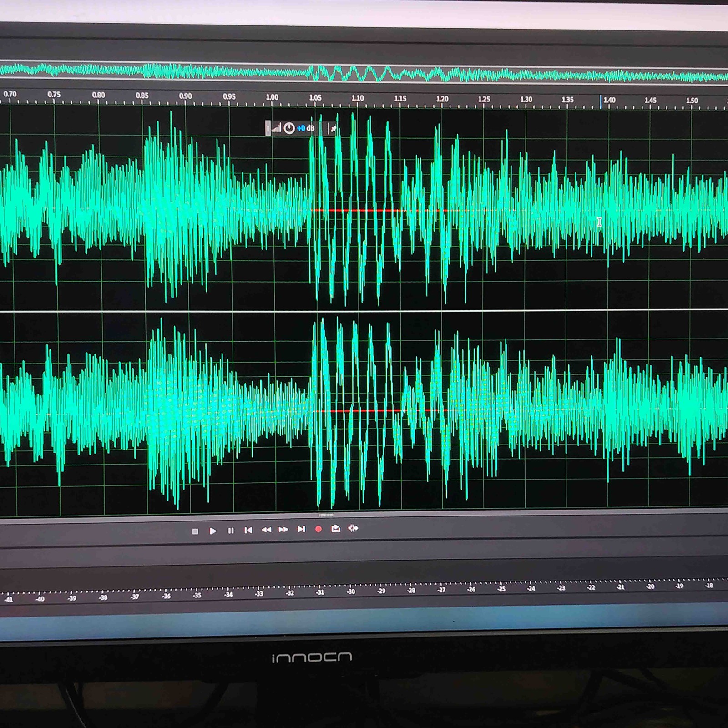728x728 pixels.
Task: Click the panel divider grip below waveform
Action: [326, 515]
